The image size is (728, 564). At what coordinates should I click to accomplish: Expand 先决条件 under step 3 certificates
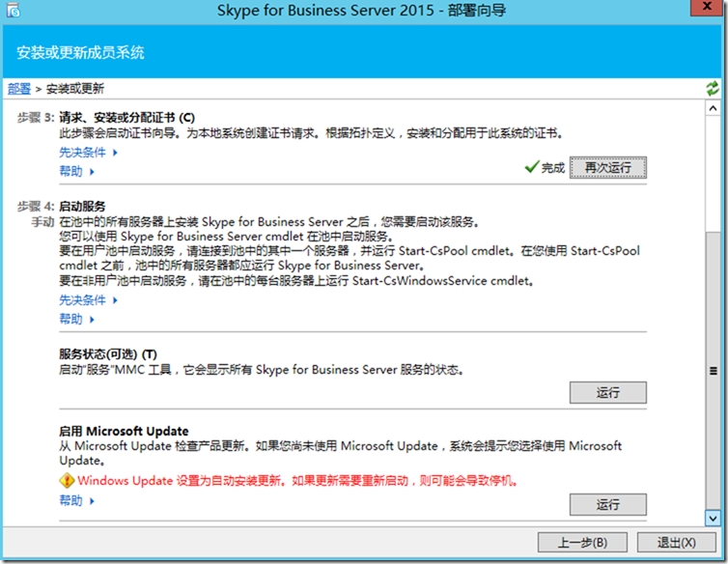pyautogui.click(x=88, y=153)
